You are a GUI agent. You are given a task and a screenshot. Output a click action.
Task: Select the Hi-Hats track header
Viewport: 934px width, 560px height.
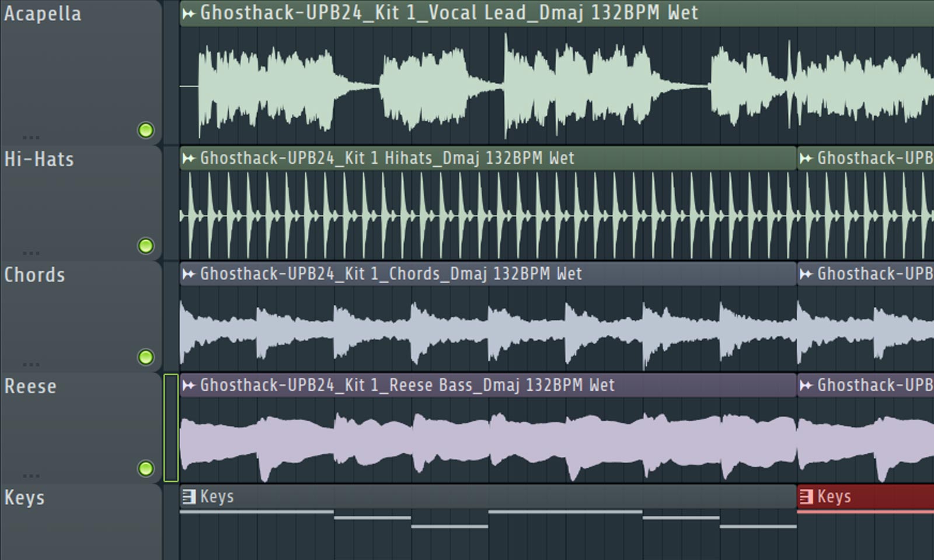coord(81,203)
